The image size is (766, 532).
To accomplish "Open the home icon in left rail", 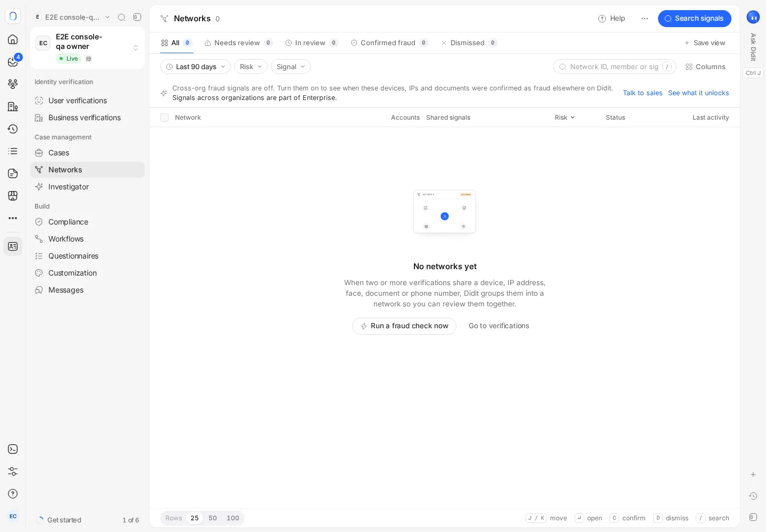I will pos(13,39).
